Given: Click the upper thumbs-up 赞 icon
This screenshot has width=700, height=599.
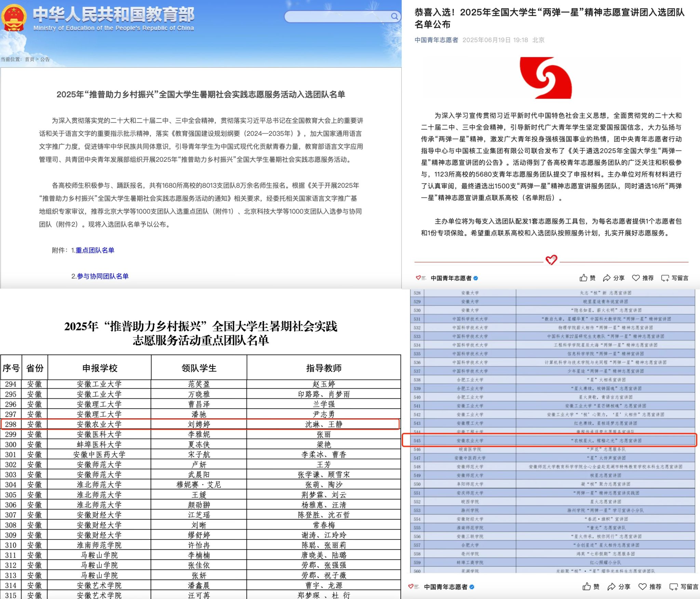Looking at the screenshot, I should [583, 278].
